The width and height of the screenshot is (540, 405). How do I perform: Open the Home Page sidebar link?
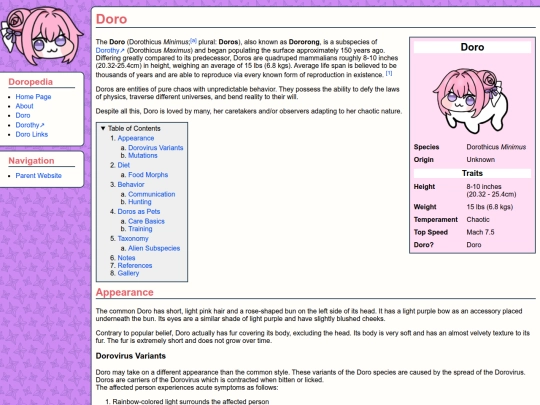pyautogui.click(x=33, y=97)
